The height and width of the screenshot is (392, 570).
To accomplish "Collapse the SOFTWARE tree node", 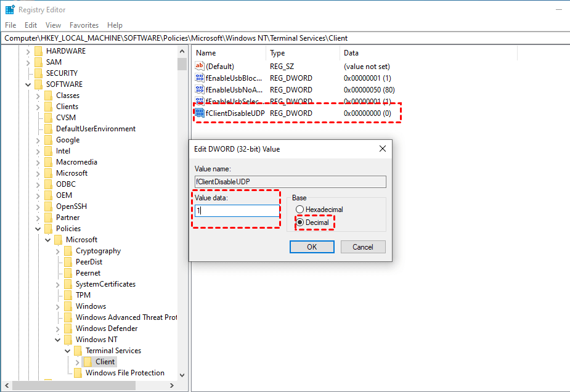I will coord(28,84).
